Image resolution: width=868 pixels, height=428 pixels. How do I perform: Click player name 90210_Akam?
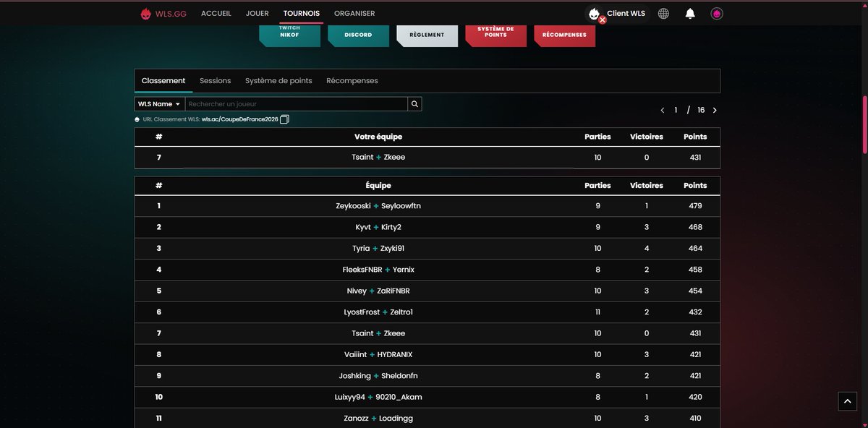[399, 397]
